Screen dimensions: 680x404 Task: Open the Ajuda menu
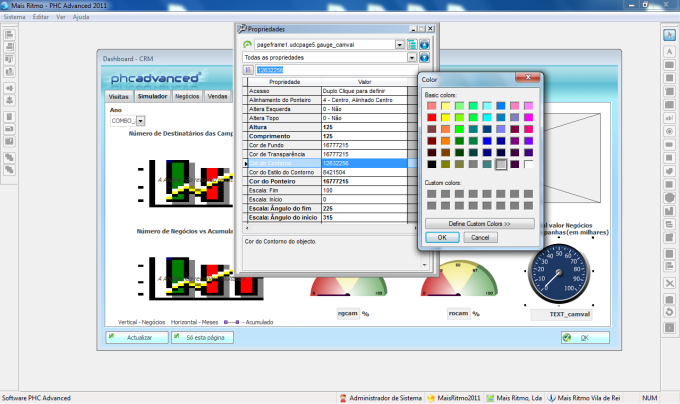tap(81, 17)
